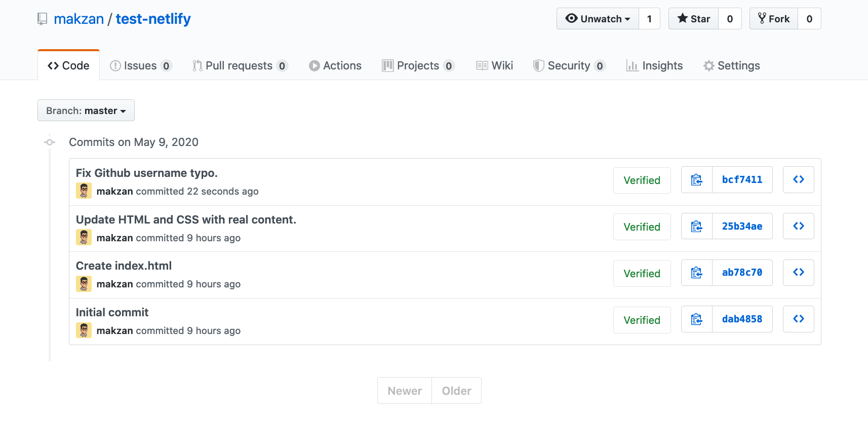The width and height of the screenshot is (868, 445).
Task: View the Insights tab
Action: [x=654, y=65]
